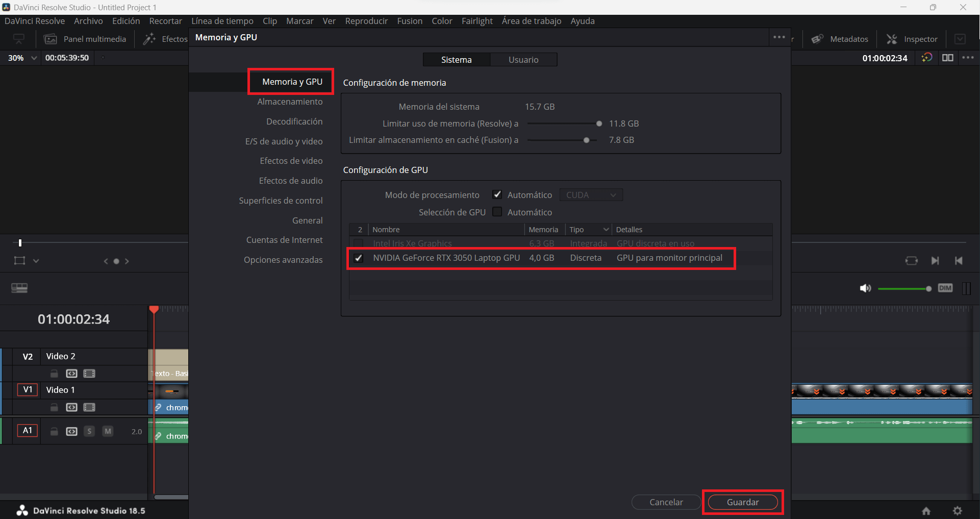This screenshot has width=980, height=519.
Task: Click the transform overlay icon under viewer
Action: (19, 261)
